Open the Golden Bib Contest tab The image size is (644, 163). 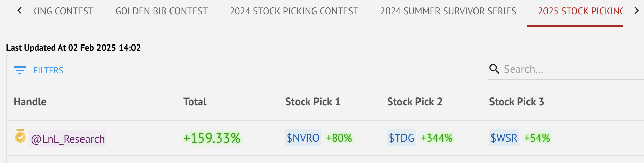[161, 11]
